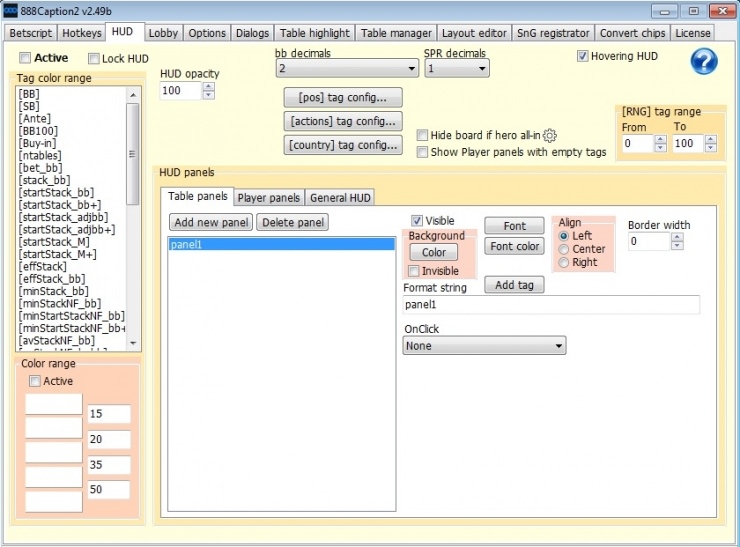Viewport: 740px width, 547px height.
Task: Increase RNG From value stepper
Action: pyautogui.click(x=661, y=139)
